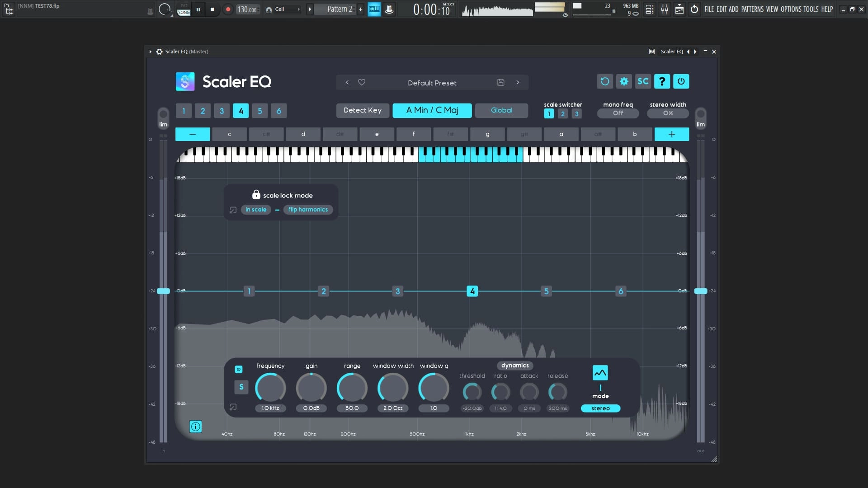Toggle the plugin power bypass button
This screenshot has width=868, height=488.
[x=681, y=81]
